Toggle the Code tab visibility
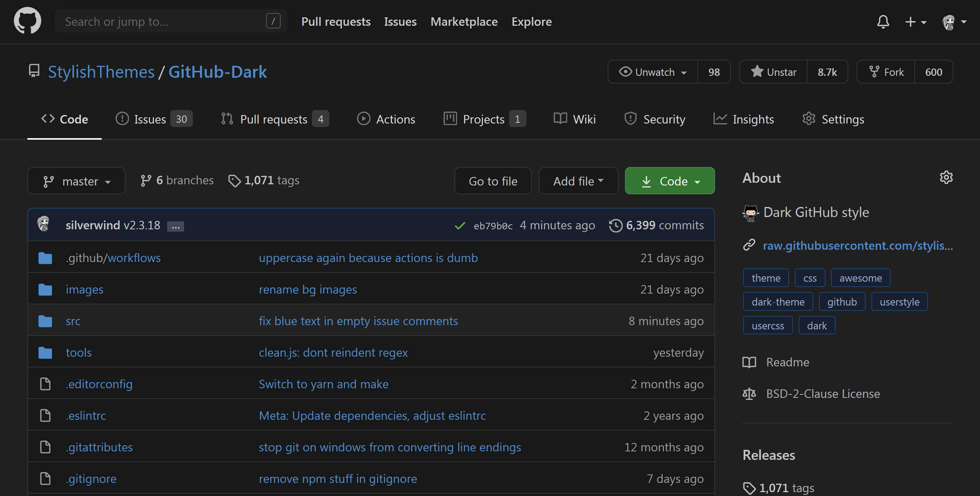Viewport: 980px width, 496px height. coord(65,118)
